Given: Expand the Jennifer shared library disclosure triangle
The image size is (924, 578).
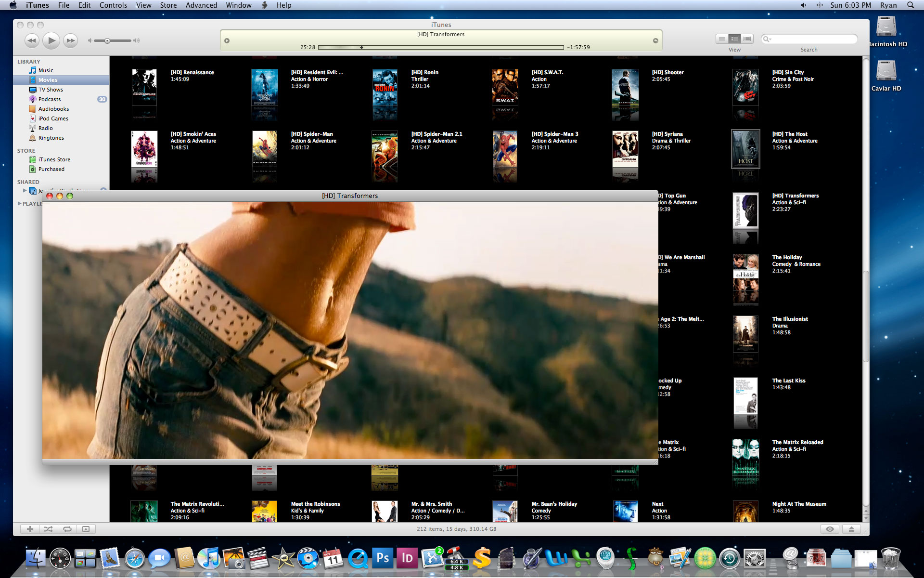Looking at the screenshot, I should [x=25, y=190].
